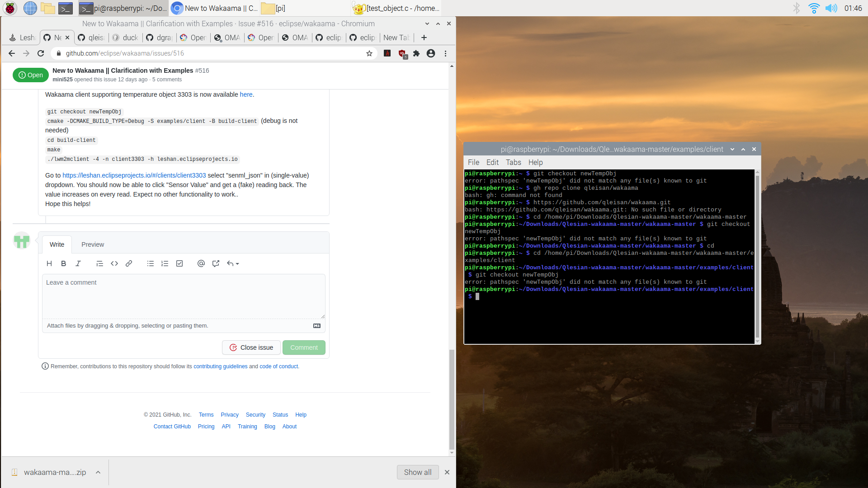Open the Tabs menu in the terminal

tap(514, 162)
